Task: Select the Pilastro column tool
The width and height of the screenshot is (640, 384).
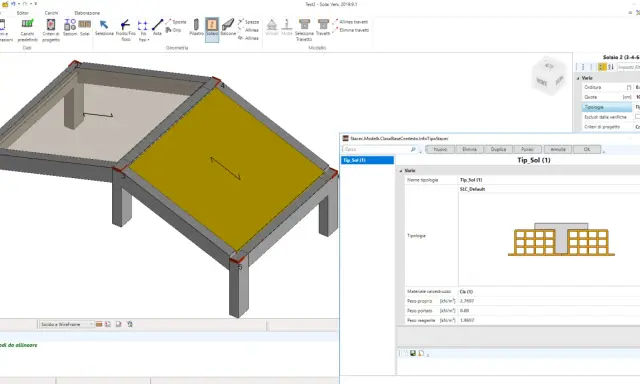Action: 196,28
